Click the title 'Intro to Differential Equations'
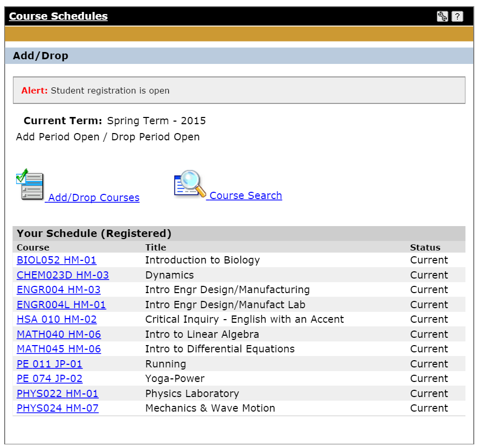 pyautogui.click(x=220, y=349)
